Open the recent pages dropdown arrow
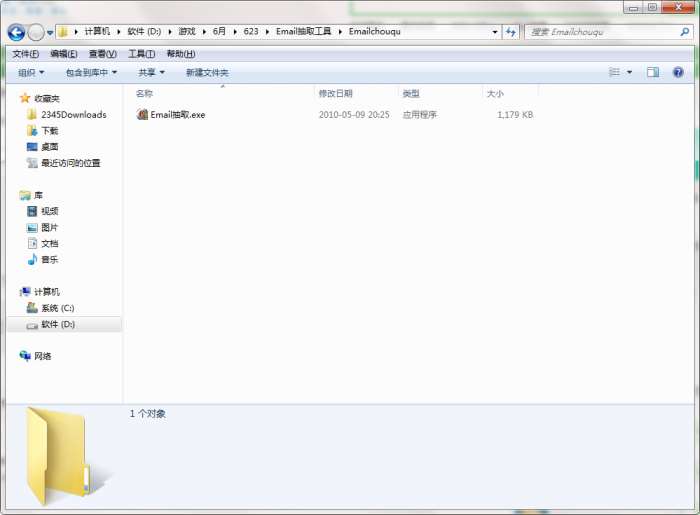Viewport: 700px width, 515px height. pyautogui.click(x=50, y=33)
